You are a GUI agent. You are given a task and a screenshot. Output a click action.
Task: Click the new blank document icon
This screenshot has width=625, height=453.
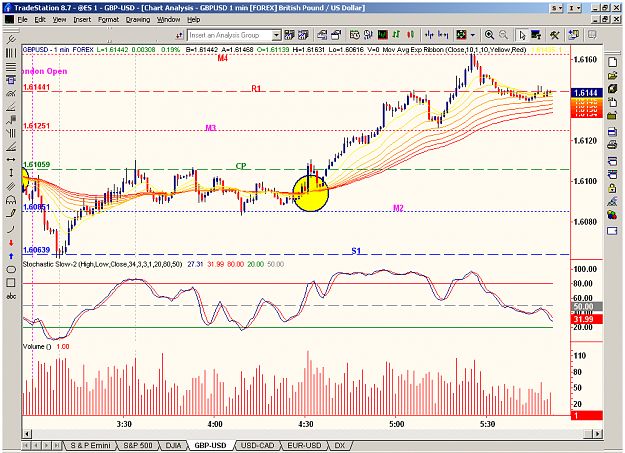(612, 62)
